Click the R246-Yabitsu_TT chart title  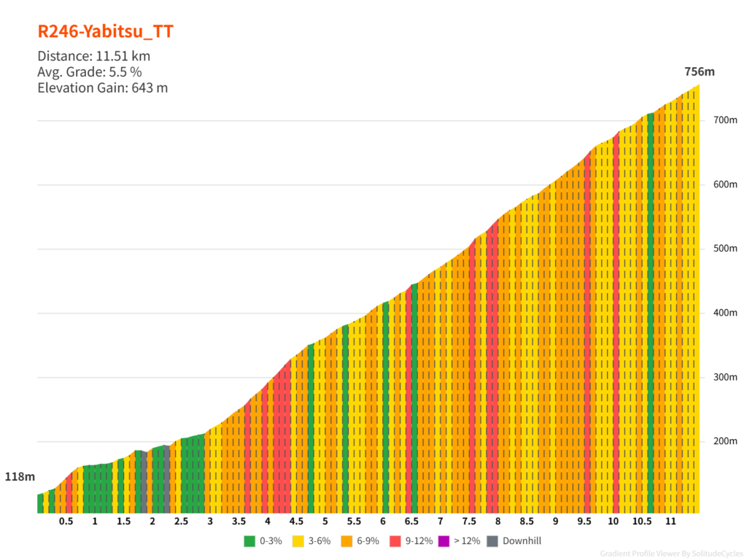click(105, 31)
